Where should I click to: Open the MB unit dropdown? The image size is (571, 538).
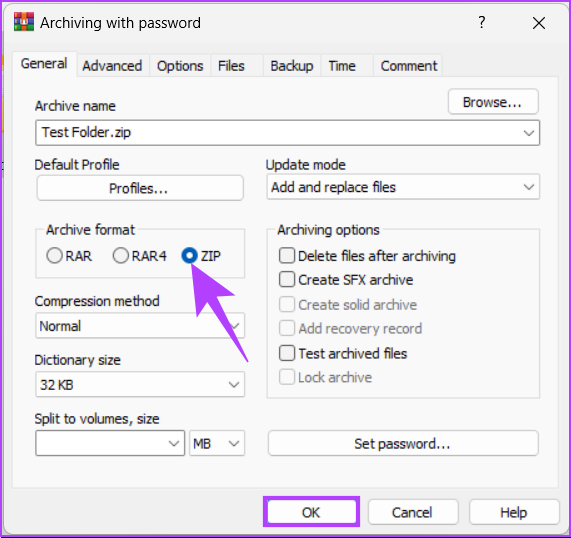pos(217,443)
